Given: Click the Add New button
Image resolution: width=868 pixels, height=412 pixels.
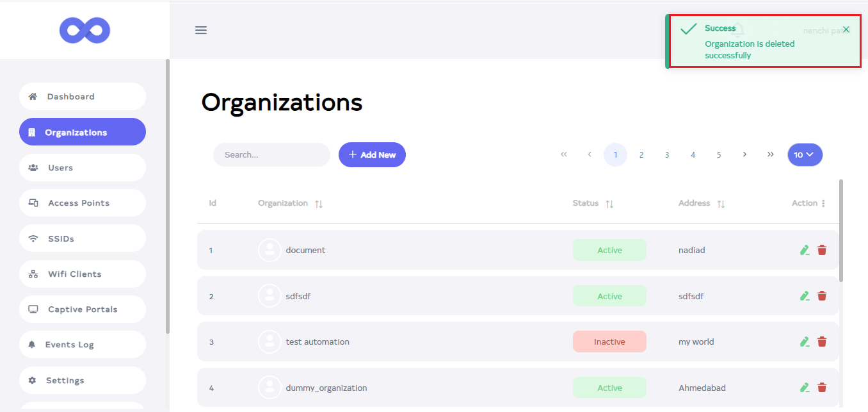Looking at the screenshot, I should [372, 154].
